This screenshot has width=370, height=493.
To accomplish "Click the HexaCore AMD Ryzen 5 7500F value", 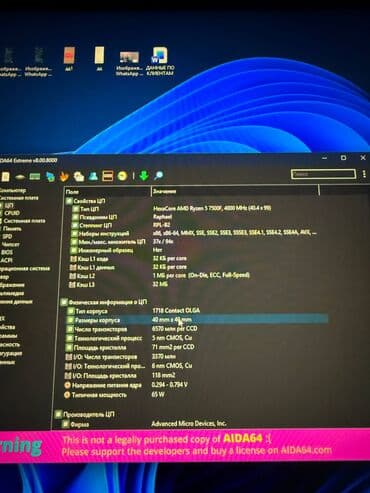I will (212, 208).
